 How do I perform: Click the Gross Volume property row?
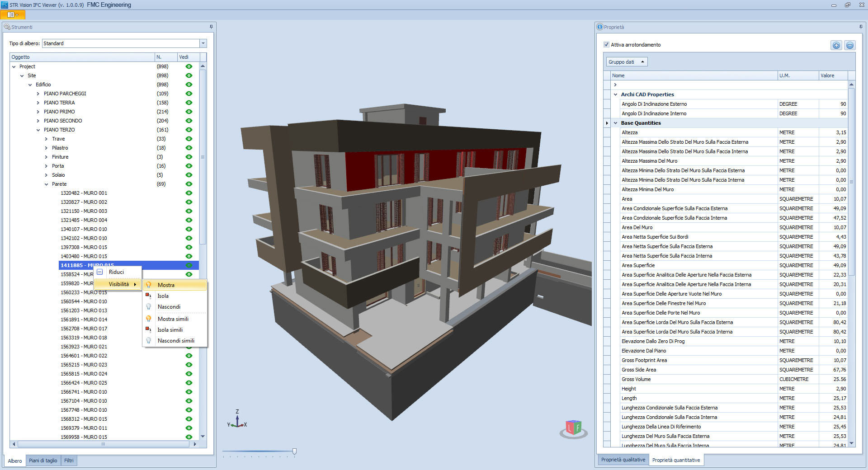pos(734,379)
